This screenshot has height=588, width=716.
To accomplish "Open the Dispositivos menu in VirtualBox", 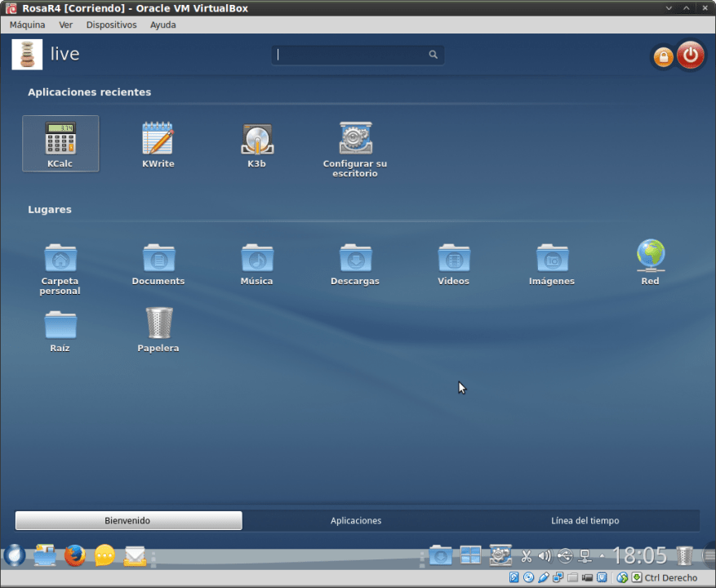I will point(111,24).
